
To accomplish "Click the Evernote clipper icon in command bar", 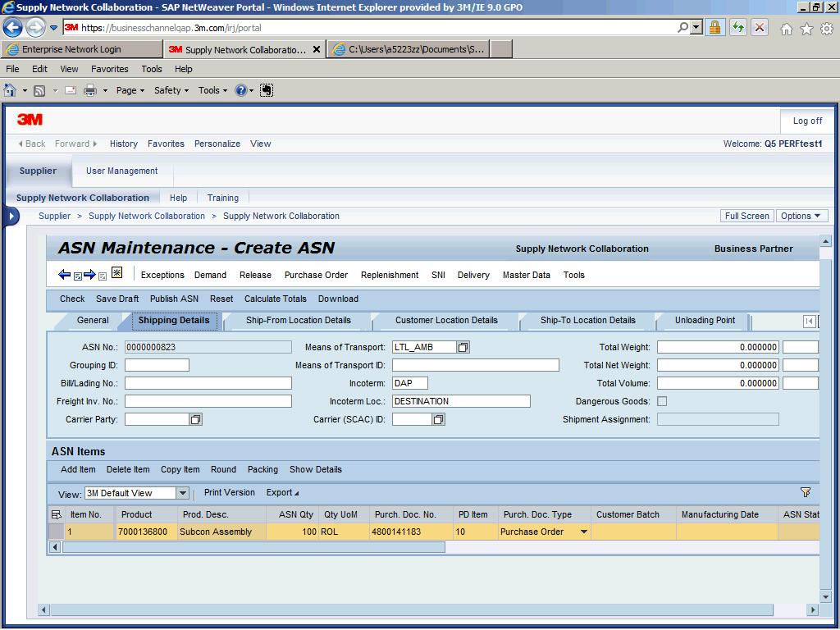I will point(267,90).
